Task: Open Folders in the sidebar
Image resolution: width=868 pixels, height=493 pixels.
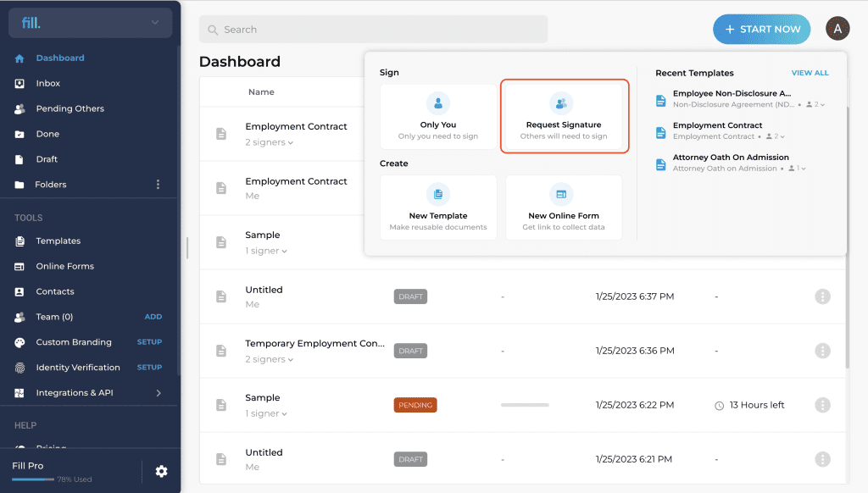Action: pyautogui.click(x=50, y=185)
